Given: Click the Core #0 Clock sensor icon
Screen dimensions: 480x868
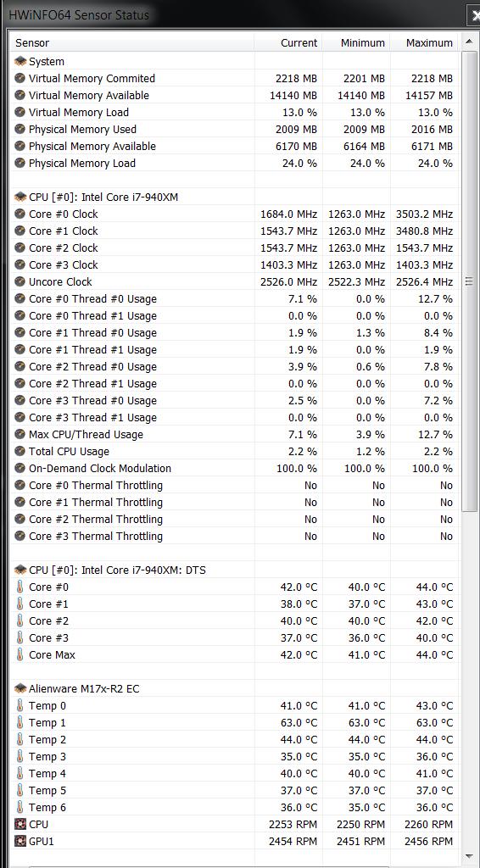Looking at the screenshot, I should 20,214.
